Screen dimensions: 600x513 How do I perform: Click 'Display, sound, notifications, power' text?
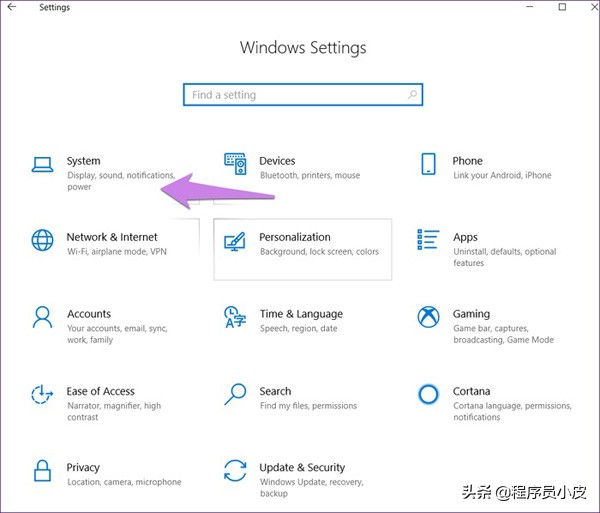(121, 181)
